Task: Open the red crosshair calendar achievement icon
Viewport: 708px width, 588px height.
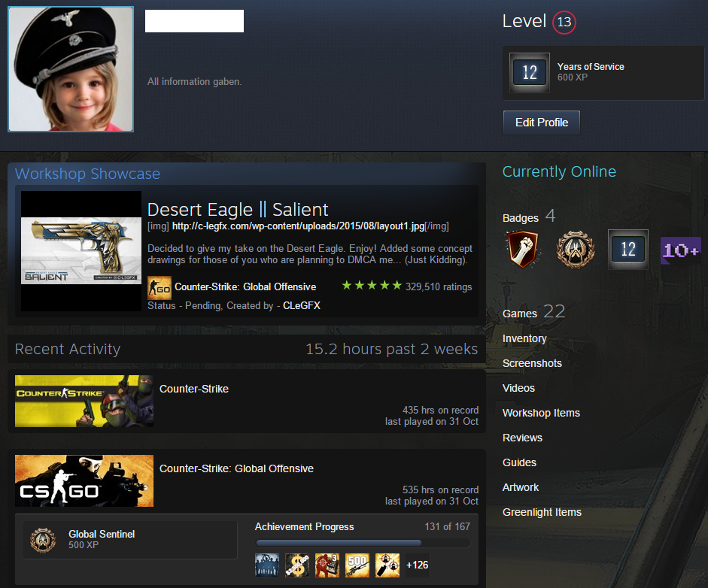Action: [327, 565]
